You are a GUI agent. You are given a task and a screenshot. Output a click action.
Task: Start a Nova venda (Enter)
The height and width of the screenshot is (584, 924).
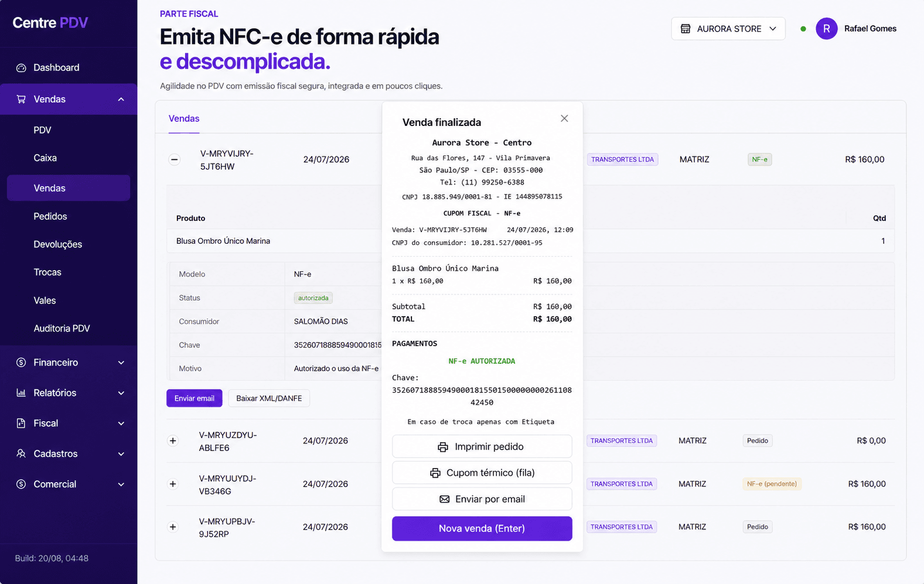tap(482, 528)
